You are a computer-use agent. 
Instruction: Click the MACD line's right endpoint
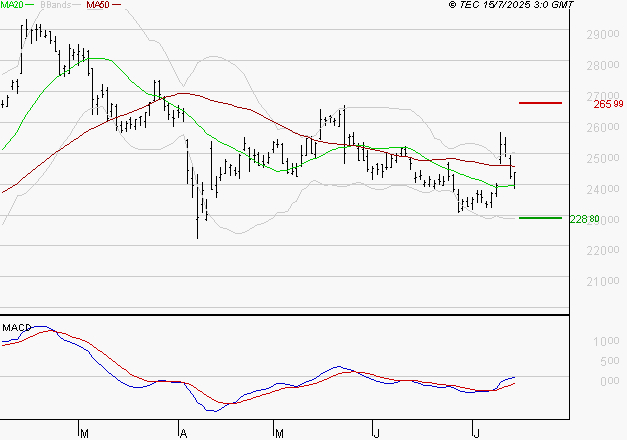pyautogui.click(x=515, y=378)
